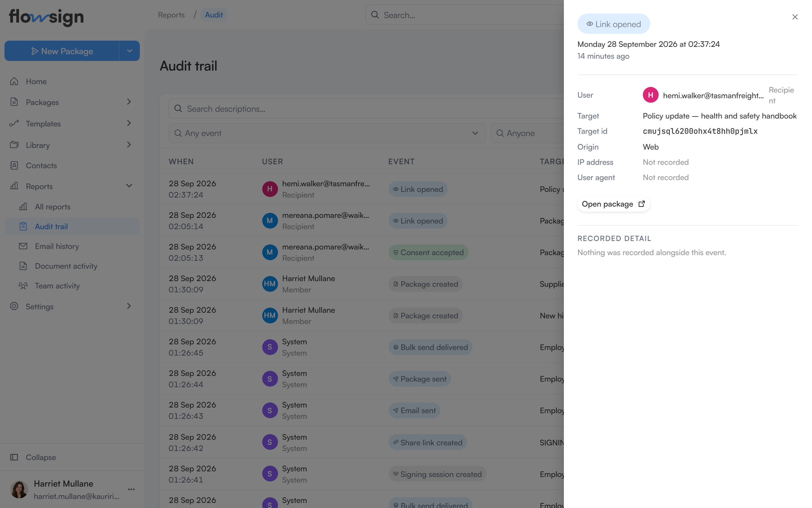Open Templates in sidebar
812x508 pixels.
point(72,124)
